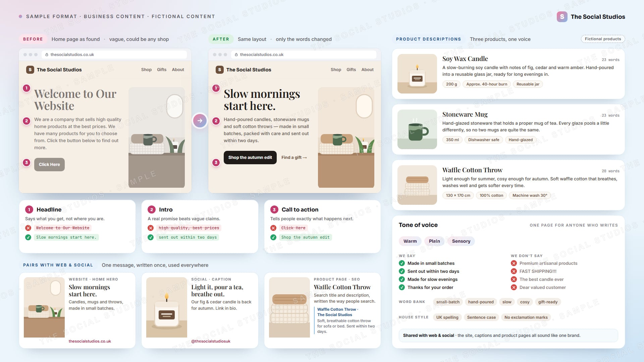Click the S logo in the Before mockup header
The image size is (644, 362).
30,70
